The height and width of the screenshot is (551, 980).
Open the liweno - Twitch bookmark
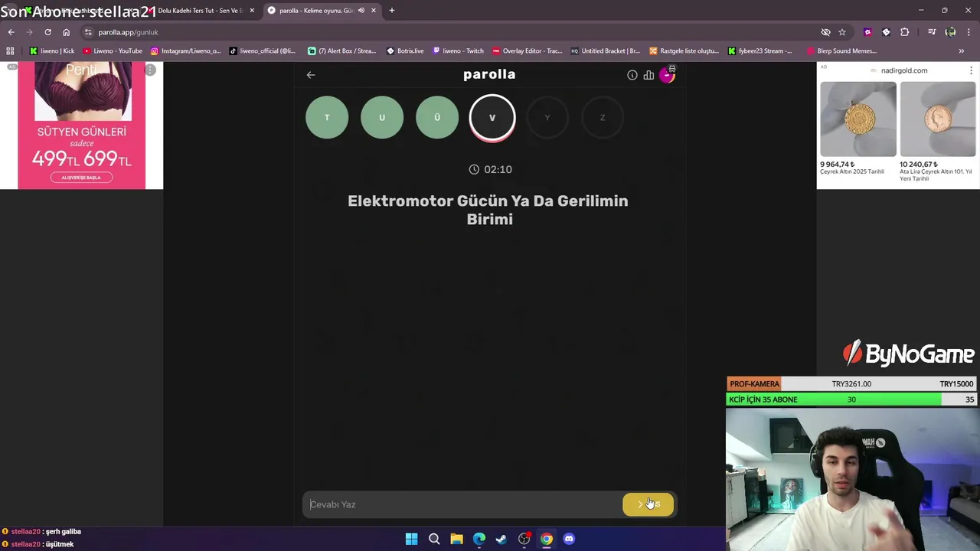(x=458, y=51)
